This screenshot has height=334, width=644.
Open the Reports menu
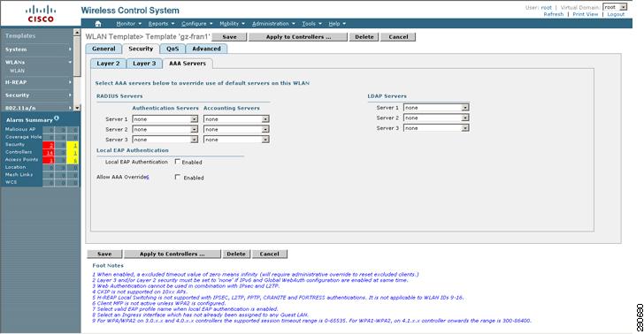pyautogui.click(x=161, y=24)
